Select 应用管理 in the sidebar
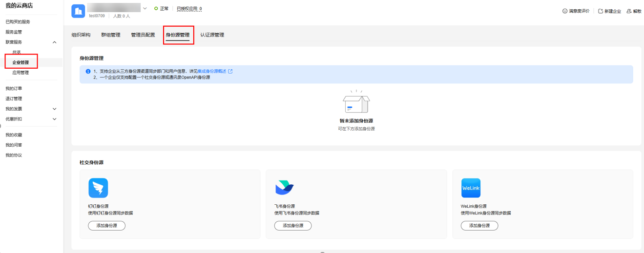The height and width of the screenshot is (253, 644). coord(21,73)
